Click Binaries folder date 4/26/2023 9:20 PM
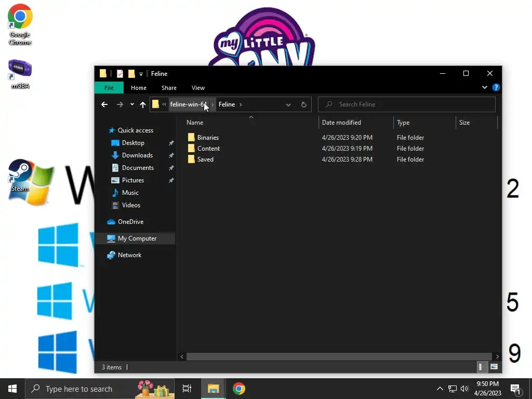This screenshot has height=399, width=532. coord(347,137)
